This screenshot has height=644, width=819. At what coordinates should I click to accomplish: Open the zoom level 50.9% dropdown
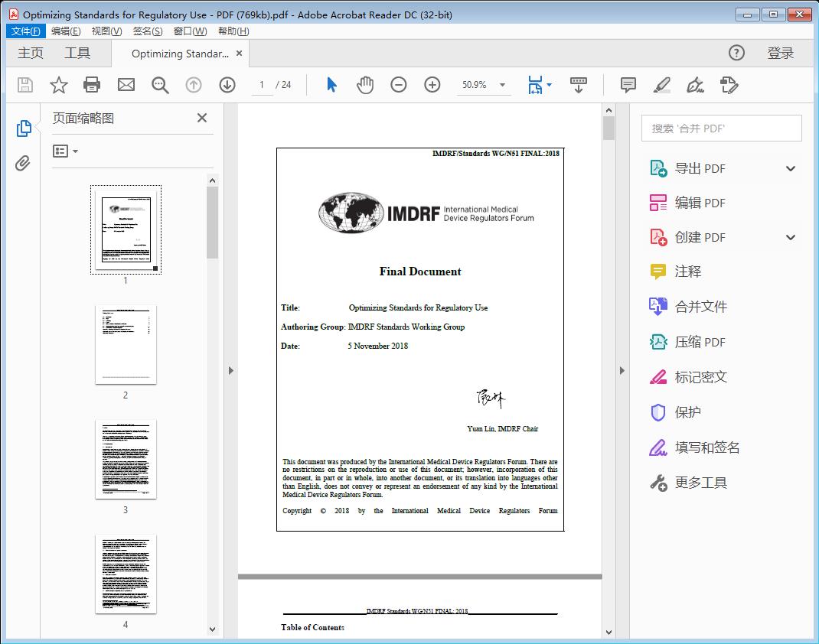[x=502, y=85]
